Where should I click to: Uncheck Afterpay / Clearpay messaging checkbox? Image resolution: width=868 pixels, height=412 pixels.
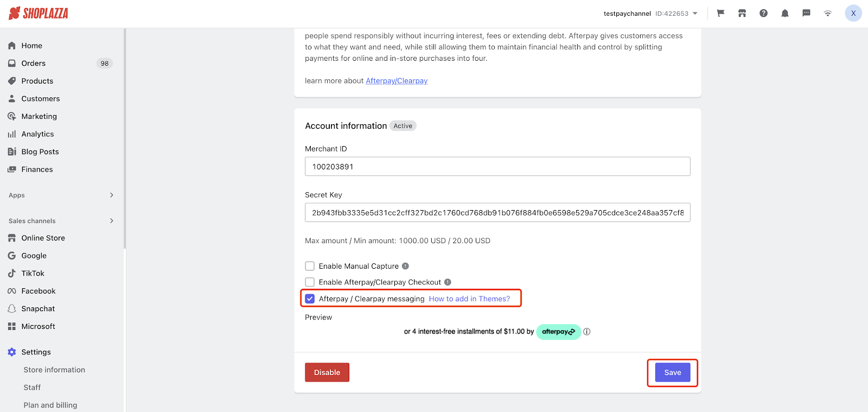tap(310, 299)
